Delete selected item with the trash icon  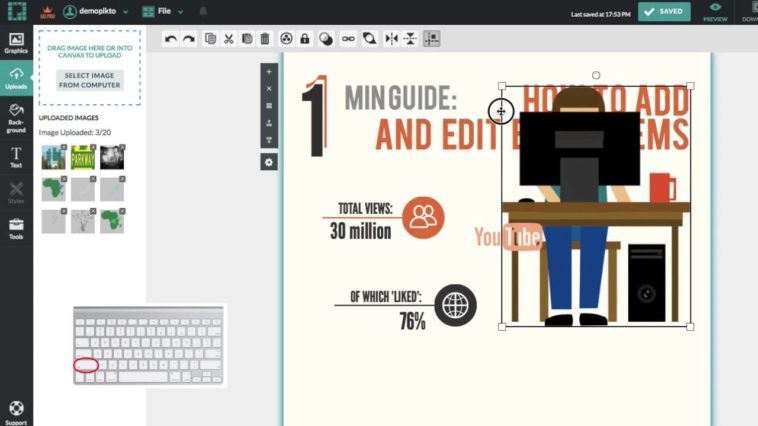coord(265,39)
